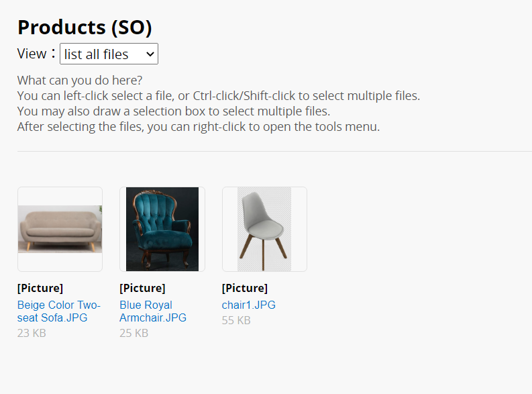Image resolution: width=532 pixels, height=394 pixels.
Task: Open the Blue Royal Armchair.JPG link
Action: (153, 311)
